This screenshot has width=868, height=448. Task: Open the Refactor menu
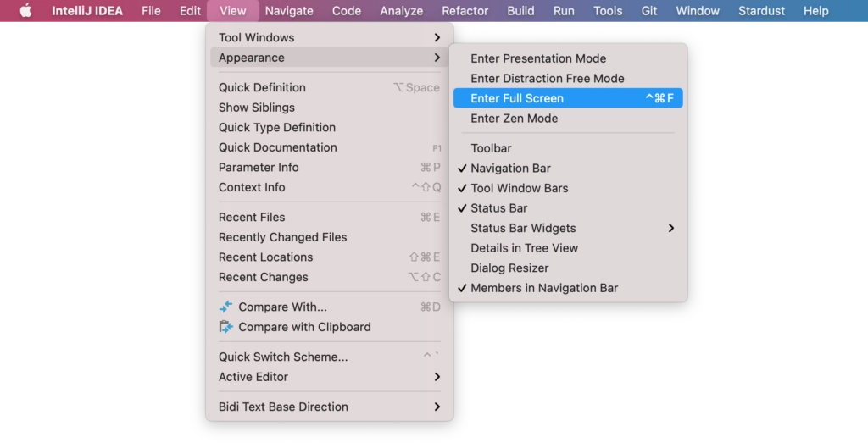click(x=465, y=10)
